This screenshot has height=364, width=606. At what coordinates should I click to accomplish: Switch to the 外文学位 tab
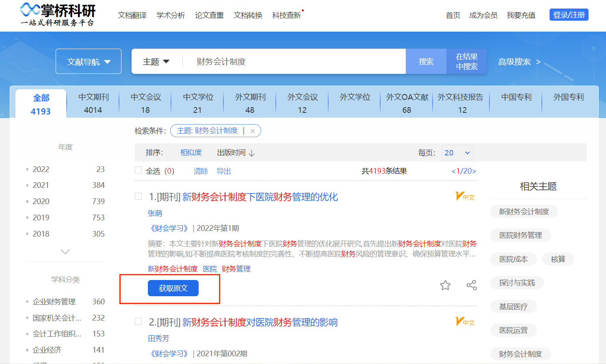(355, 97)
